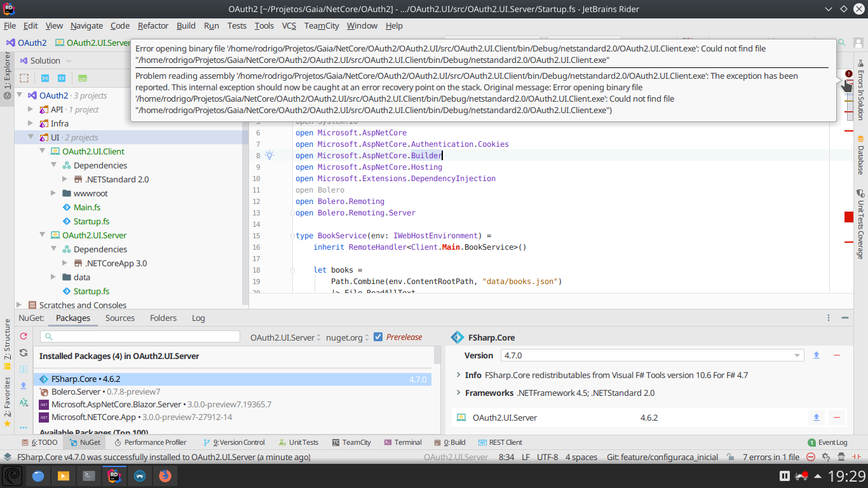Expand the API folder node

click(x=31, y=109)
